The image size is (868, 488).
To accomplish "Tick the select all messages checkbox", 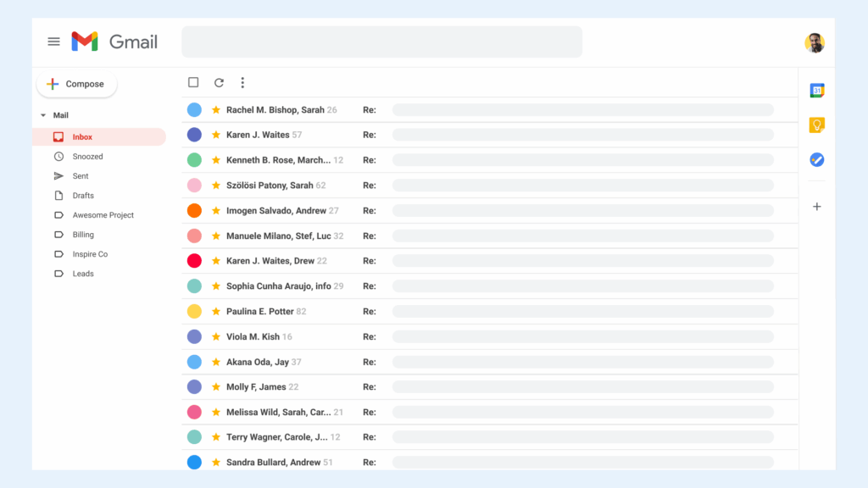I will [x=193, y=82].
